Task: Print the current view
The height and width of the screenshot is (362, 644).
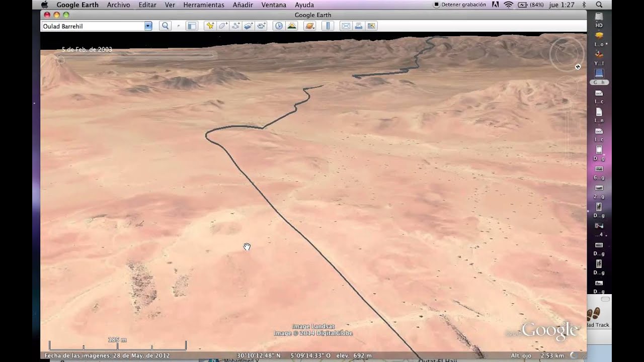Action: point(359,26)
